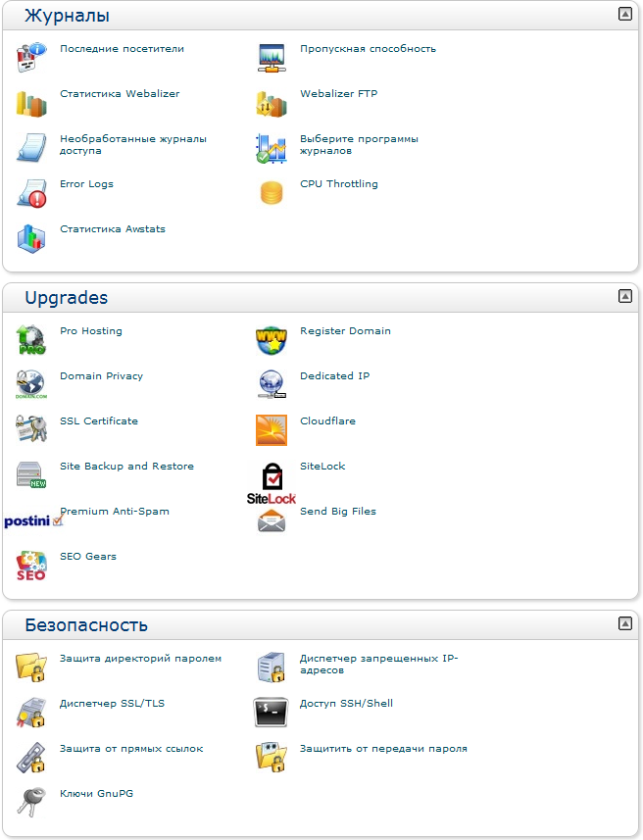Collapse the Upgrades section
The image size is (643, 840).
click(624, 296)
